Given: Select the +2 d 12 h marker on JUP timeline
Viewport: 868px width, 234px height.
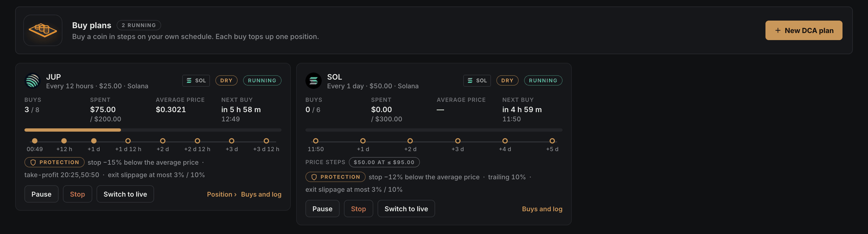Looking at the screenshot, I should tap(197, 141).
